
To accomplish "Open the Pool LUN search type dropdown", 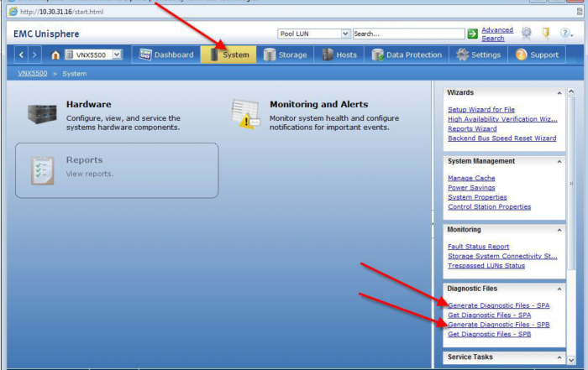I will pos(345,34).
